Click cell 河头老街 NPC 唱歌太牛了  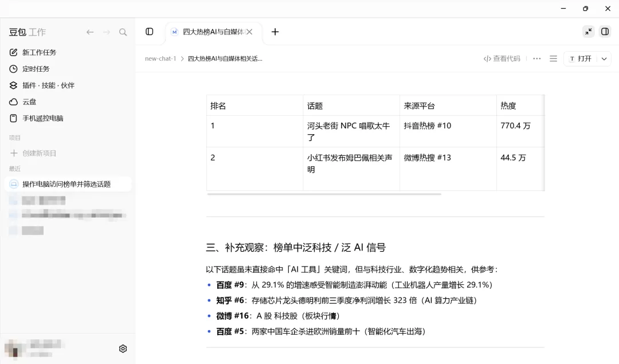coord(351,131)
